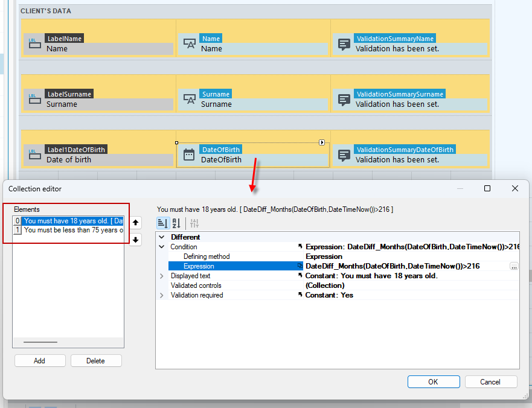This screenshot has height=408, width=532.
Task: Close the Collection editor dialog
Action: 515,188
